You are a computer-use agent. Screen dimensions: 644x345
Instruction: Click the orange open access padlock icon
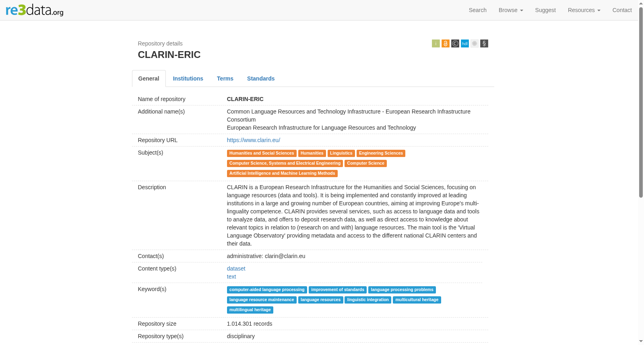tap(446, 43)
